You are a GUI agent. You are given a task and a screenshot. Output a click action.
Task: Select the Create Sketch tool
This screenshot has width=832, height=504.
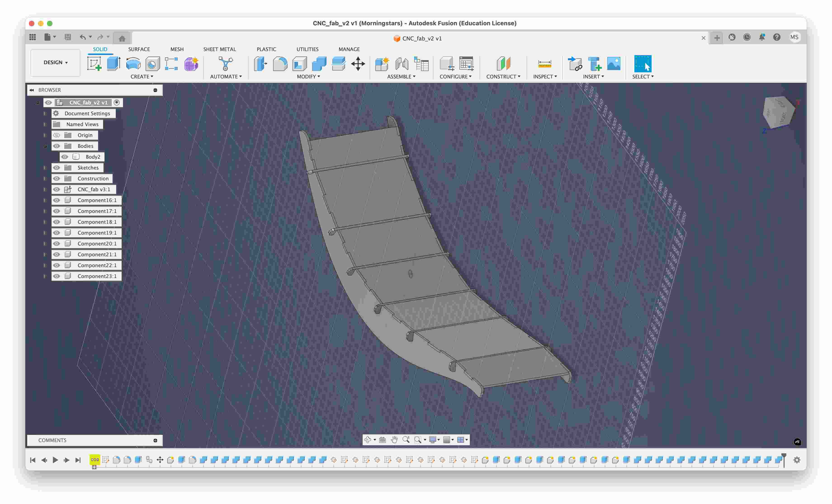click(x=95, y=64)
